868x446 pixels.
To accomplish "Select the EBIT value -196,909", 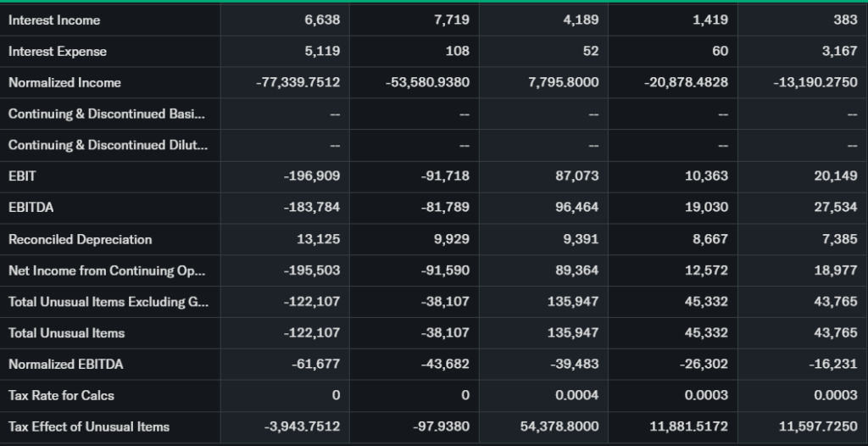I will 312,176.
